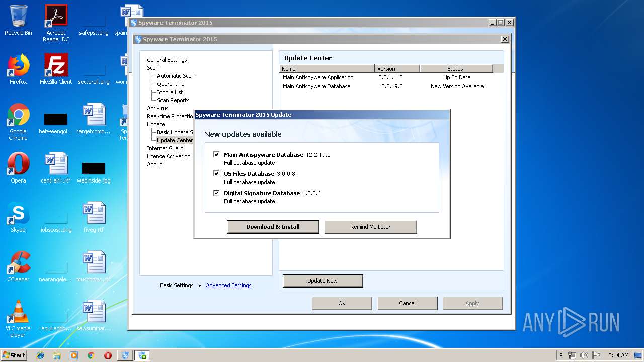Image resolution: width=644 pixels, height=362 pixels.
Task: Click Opera icon in taskbar
Action: [x=108, y=355]
